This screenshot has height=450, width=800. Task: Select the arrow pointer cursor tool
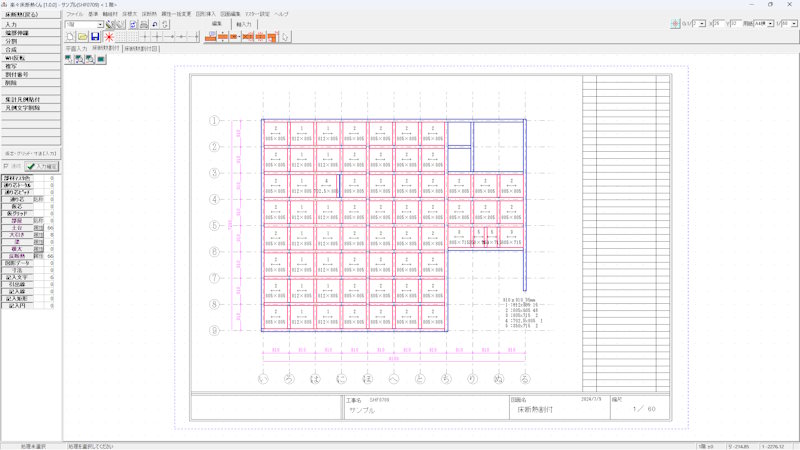286,37
